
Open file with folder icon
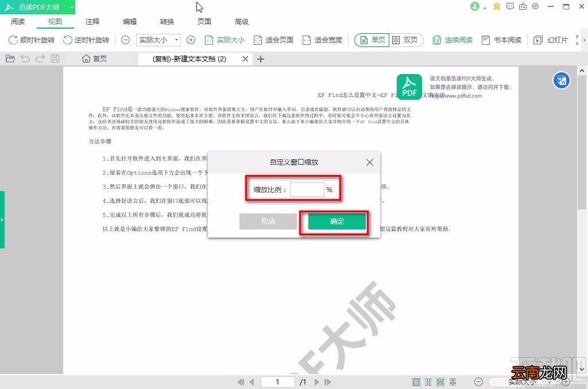[10, 59]
